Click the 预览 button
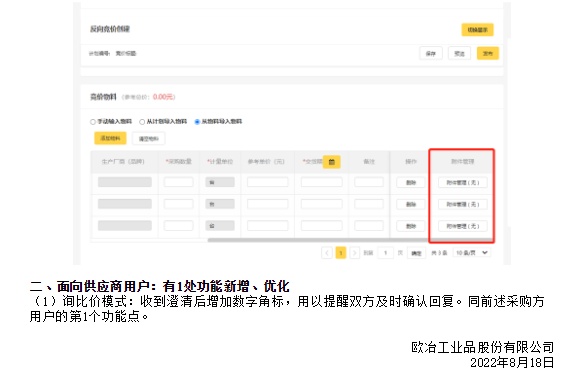The height and width of the screenshot is (371, 584). point(459,53)
